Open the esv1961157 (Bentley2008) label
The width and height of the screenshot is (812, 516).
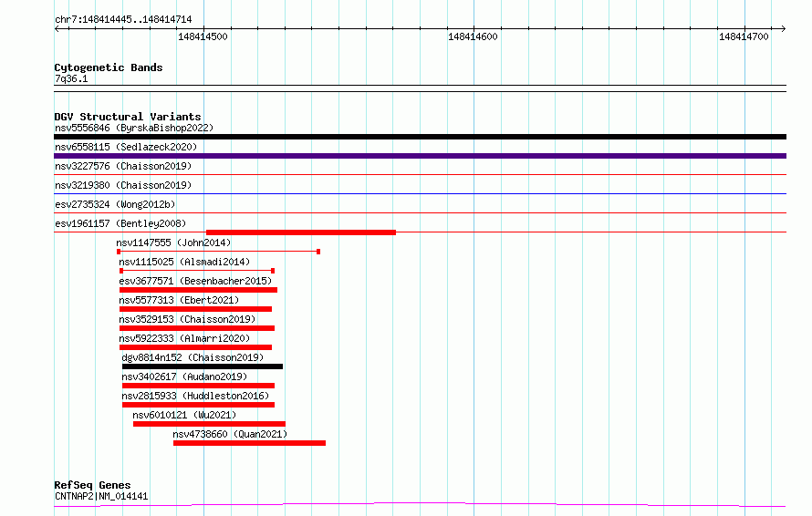pyautogui.click(x=120, y=223)
